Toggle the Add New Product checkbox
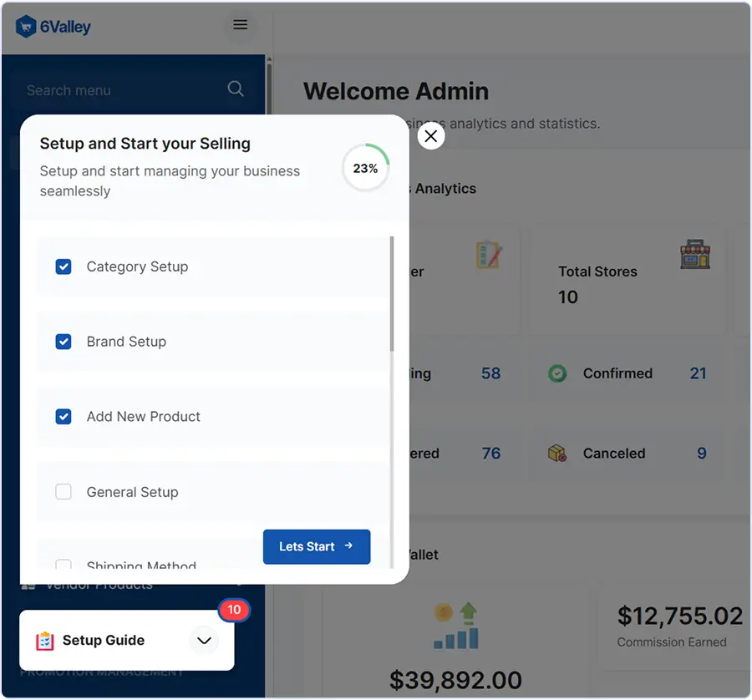This screenshot has height=700, width=752. pyautogui.click(x=64, y=417)
